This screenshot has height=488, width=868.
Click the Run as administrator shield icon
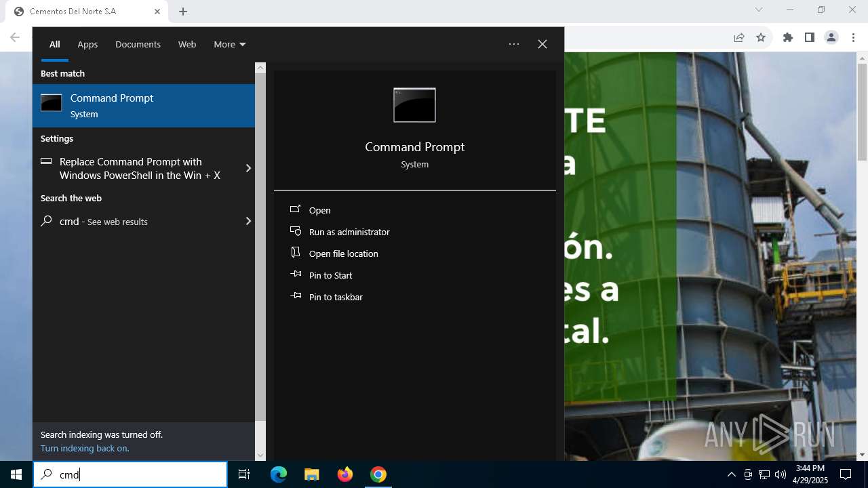(295, 230)
